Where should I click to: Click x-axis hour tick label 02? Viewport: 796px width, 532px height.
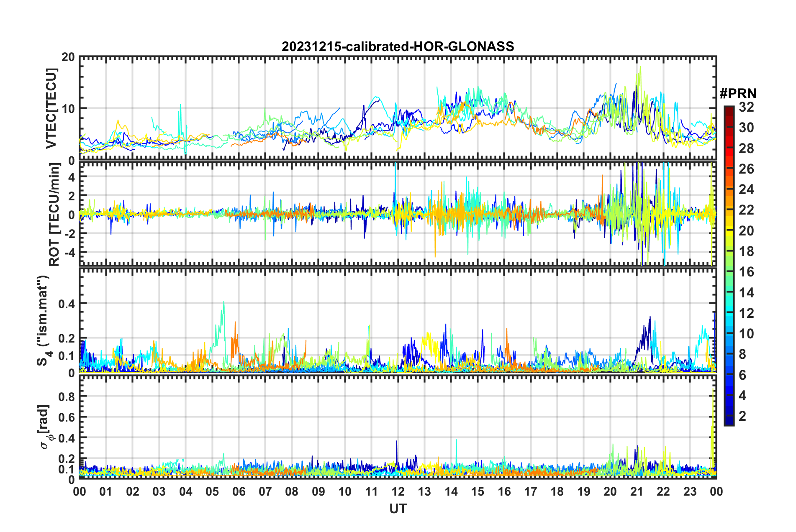tap(133, 491)
